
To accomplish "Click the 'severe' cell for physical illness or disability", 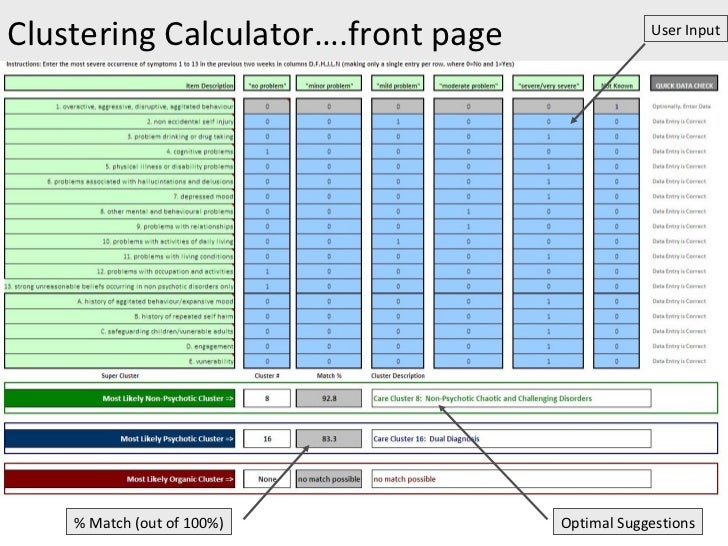I will 548,166.
